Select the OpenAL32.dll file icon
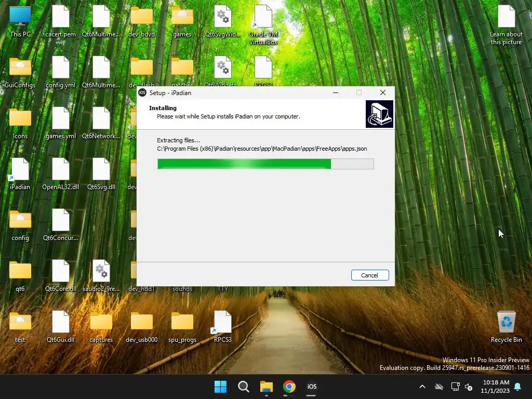 click(x=61, y=174)
